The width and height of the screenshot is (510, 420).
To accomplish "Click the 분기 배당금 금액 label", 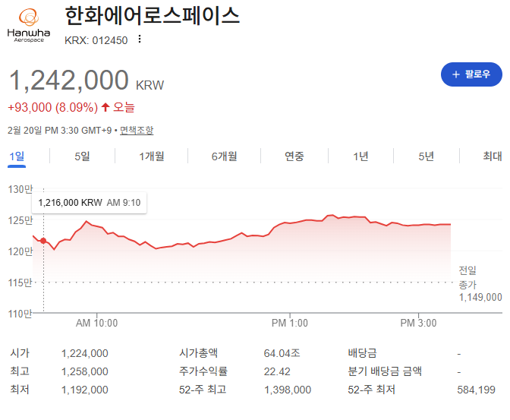I will 385,371.
